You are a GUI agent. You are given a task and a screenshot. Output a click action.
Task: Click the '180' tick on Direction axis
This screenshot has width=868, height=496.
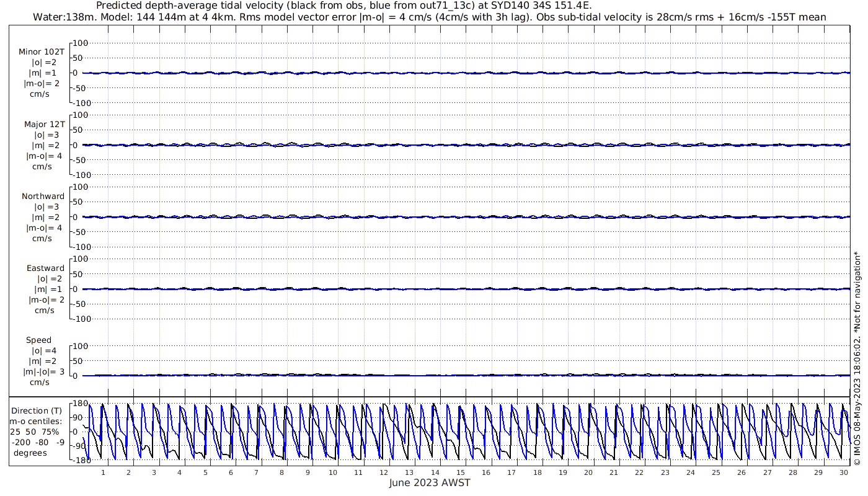pos(79,404)
